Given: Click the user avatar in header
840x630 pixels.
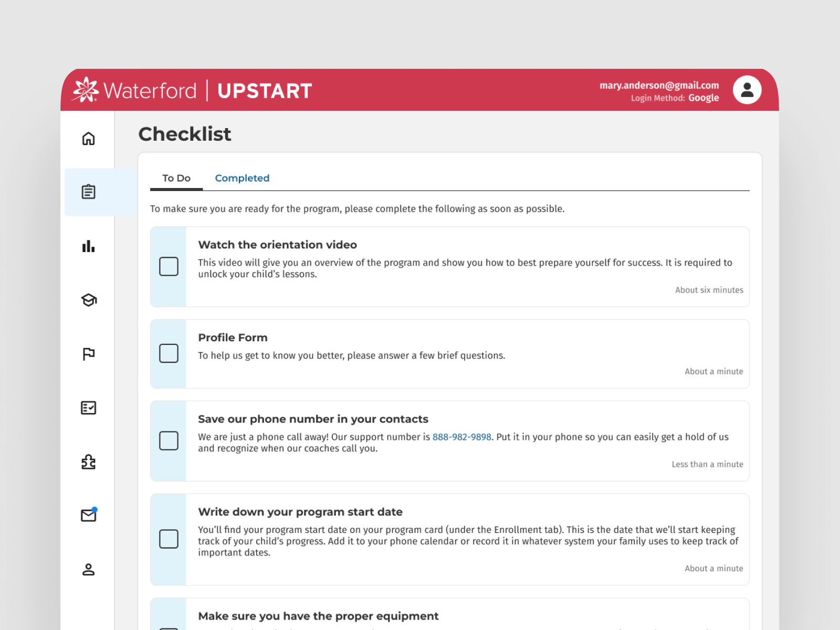Looking at the screenshot, I should click(x=747, y=90).
